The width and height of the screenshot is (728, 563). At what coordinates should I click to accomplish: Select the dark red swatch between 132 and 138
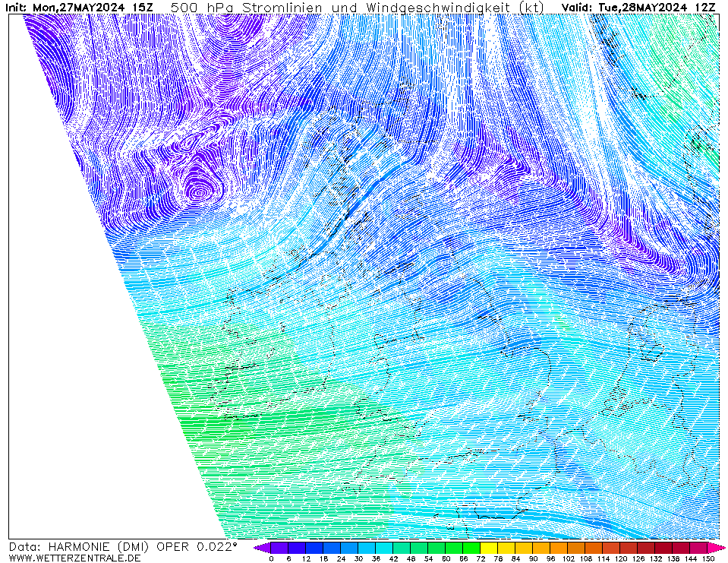664,548
